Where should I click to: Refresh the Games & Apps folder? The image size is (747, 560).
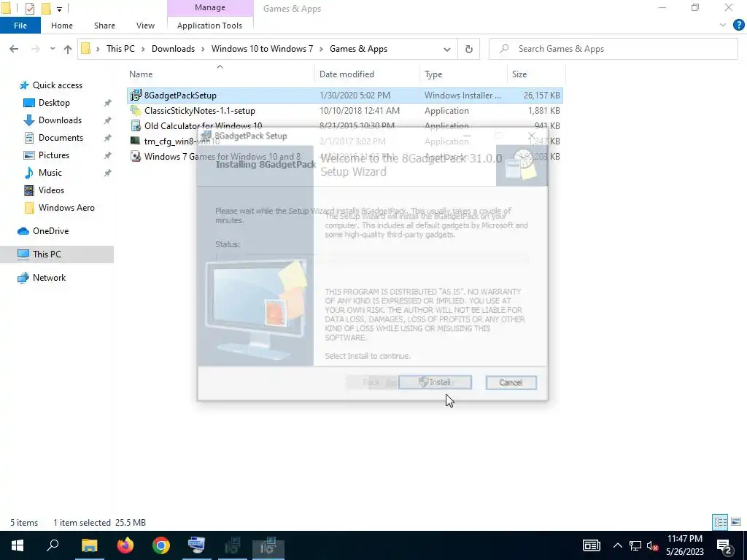tap(469, 49)
